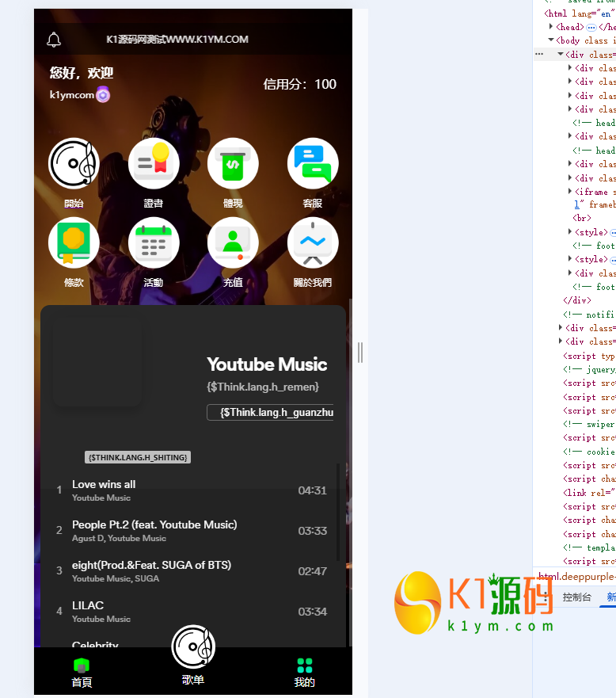Click the {$Think.lang.h_remen} subtitle text
616x698 pixels.
(263, 387)
